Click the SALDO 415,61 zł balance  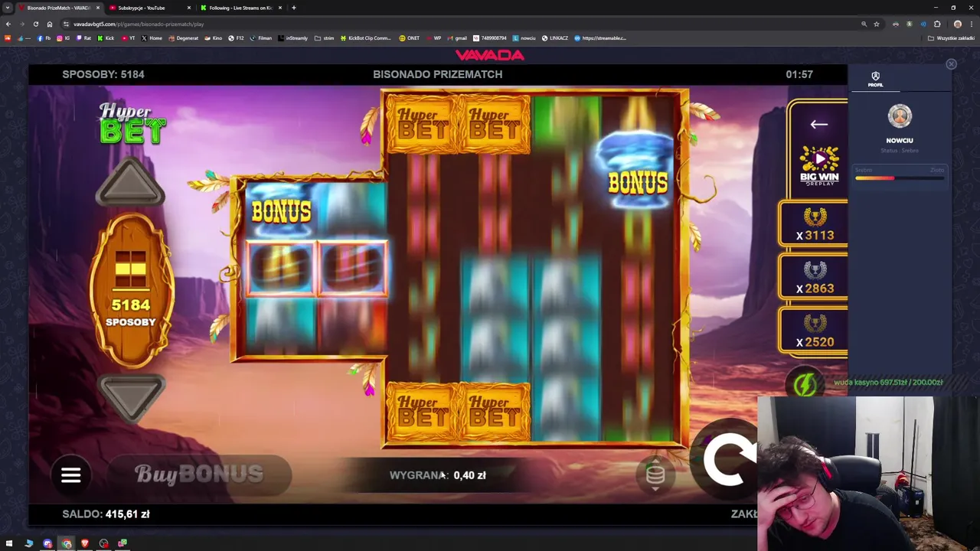pos(106,514)
